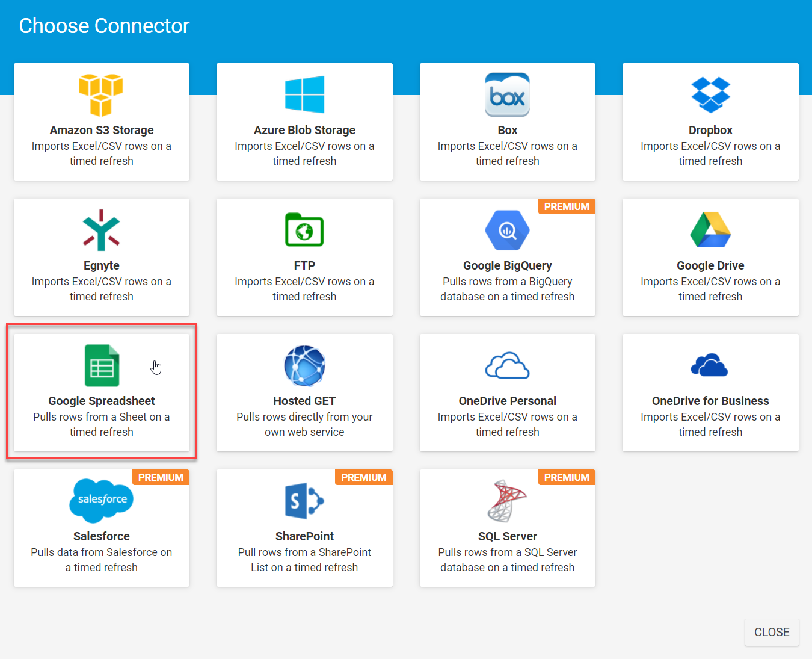Image resolution: width=812 pixels, height=659 pixels.
Task: Click the PREMIUM badge on SQL Server card
Action: click(567, 477)
